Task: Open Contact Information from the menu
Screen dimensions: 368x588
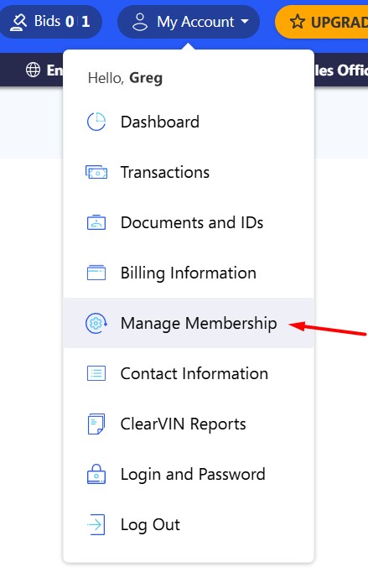Action: tap(189, 373)
